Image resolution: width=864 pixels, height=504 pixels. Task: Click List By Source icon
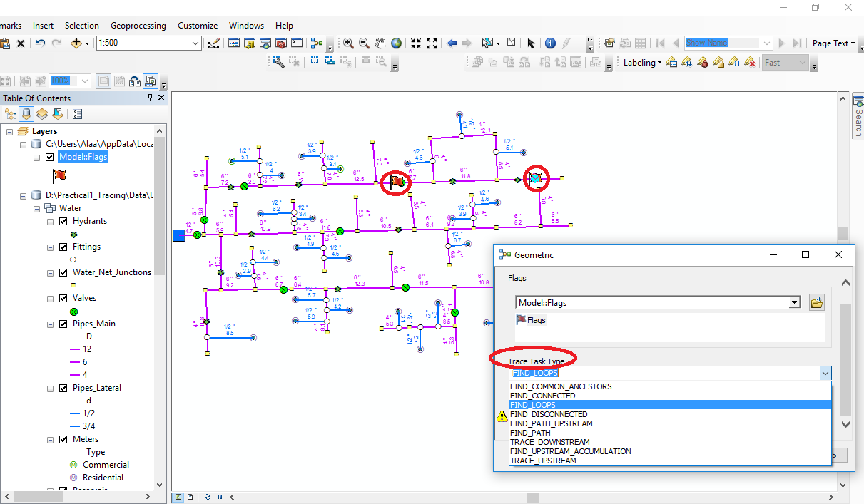pyautogui.click(x=26, y=114)
